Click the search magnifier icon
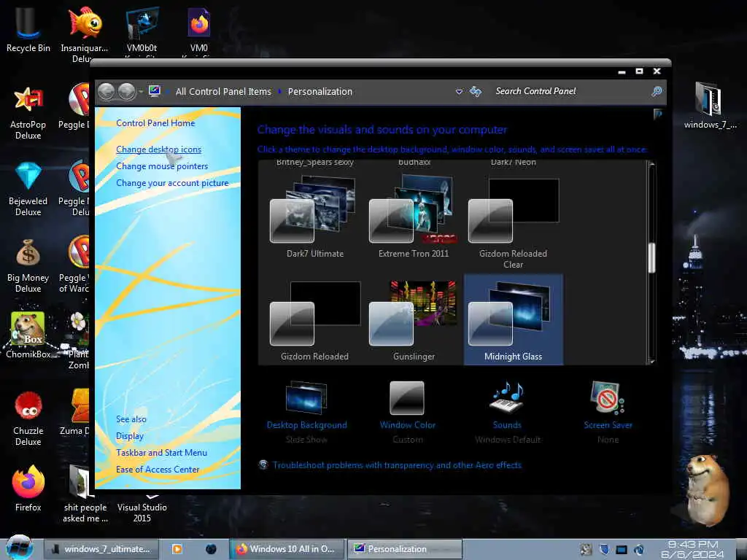This screenshot has width=747, height=560. [x=657, y=91]
